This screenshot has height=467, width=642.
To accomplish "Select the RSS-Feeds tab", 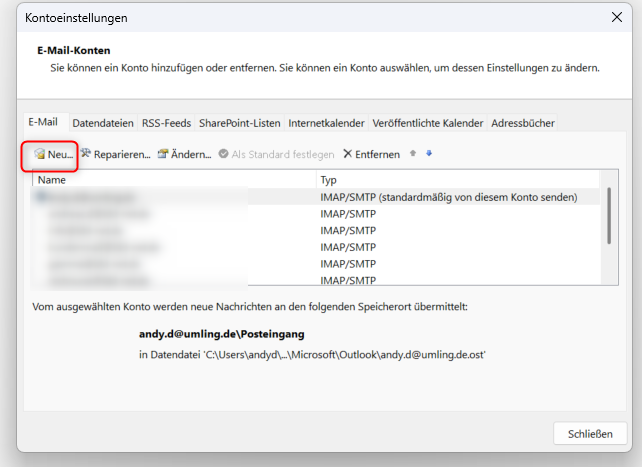I will 166,123.
